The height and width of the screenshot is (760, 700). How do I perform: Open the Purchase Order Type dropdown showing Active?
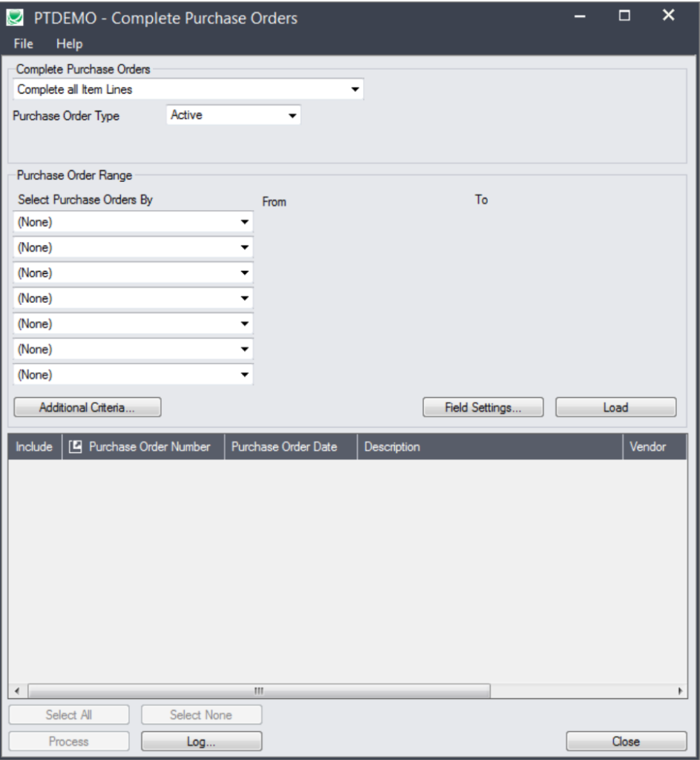pos(292,115)
